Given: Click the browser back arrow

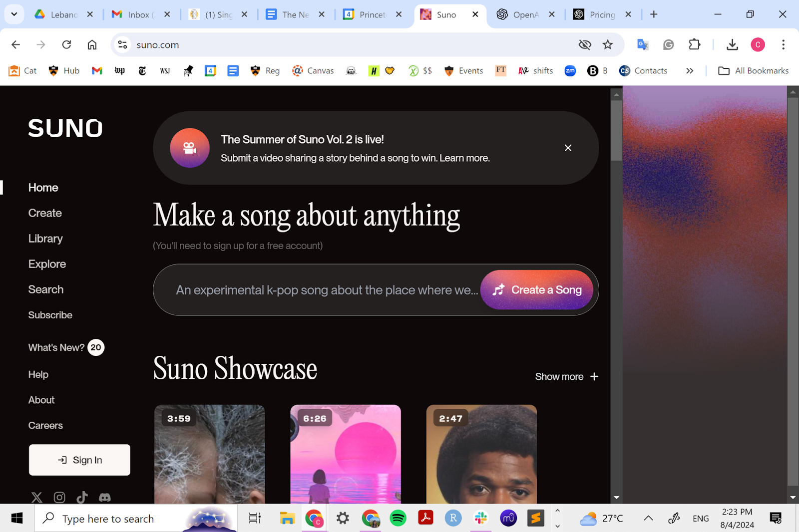Looking at the screenshot, I should click(16, 45).
